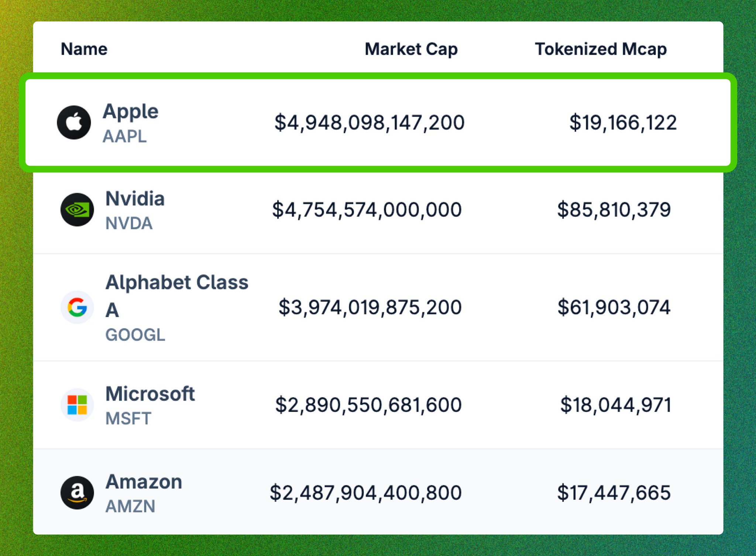Screen dimensions: 756x556
Task: Open the Nvidia stock name link
Action: [x=135, y=199]
